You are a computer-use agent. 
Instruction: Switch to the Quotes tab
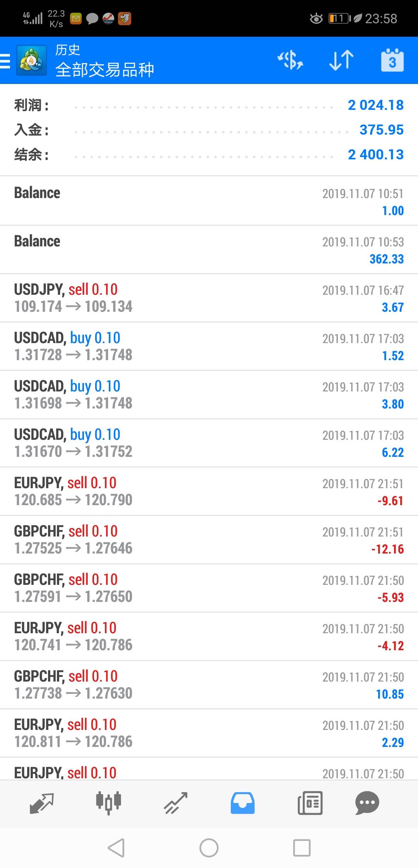41,803
